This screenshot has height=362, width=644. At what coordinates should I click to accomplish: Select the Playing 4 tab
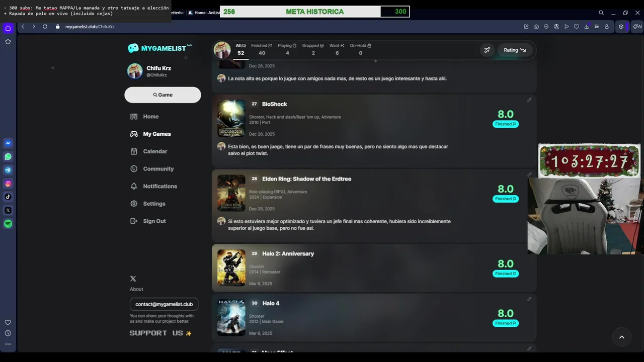(287, 49)
